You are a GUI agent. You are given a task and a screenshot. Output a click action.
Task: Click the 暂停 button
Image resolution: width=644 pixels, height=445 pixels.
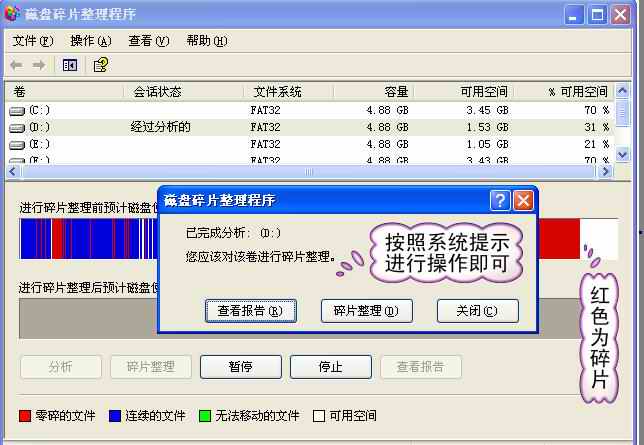point(241,367)
